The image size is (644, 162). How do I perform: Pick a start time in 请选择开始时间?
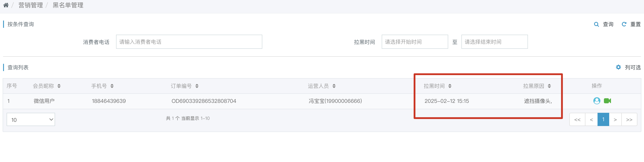tap(415, 42)
